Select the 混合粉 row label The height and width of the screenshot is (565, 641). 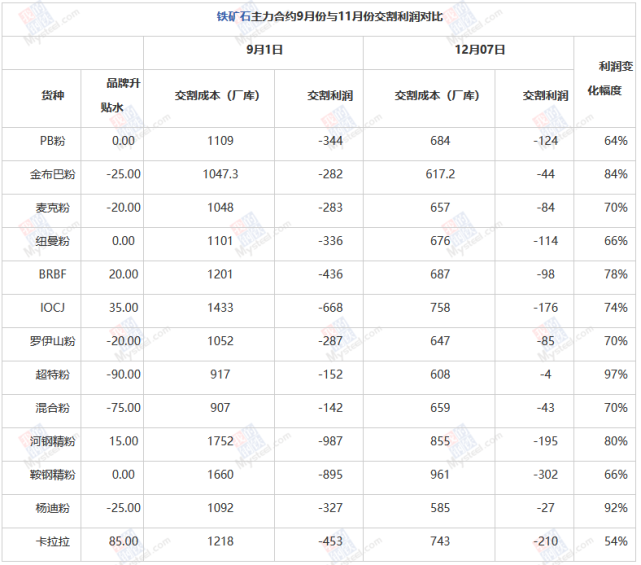coord(52,408)
